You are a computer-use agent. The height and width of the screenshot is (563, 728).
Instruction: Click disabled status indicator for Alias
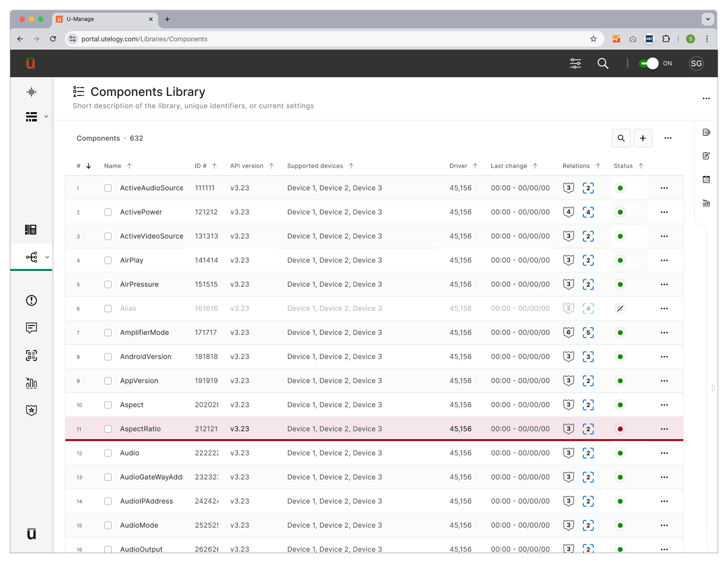[x=620, y=309]
